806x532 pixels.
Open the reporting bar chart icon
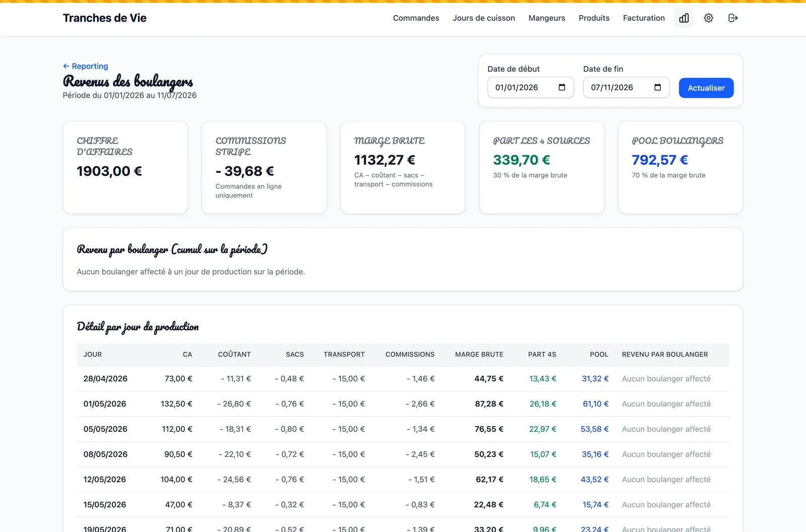coord(684,18)
